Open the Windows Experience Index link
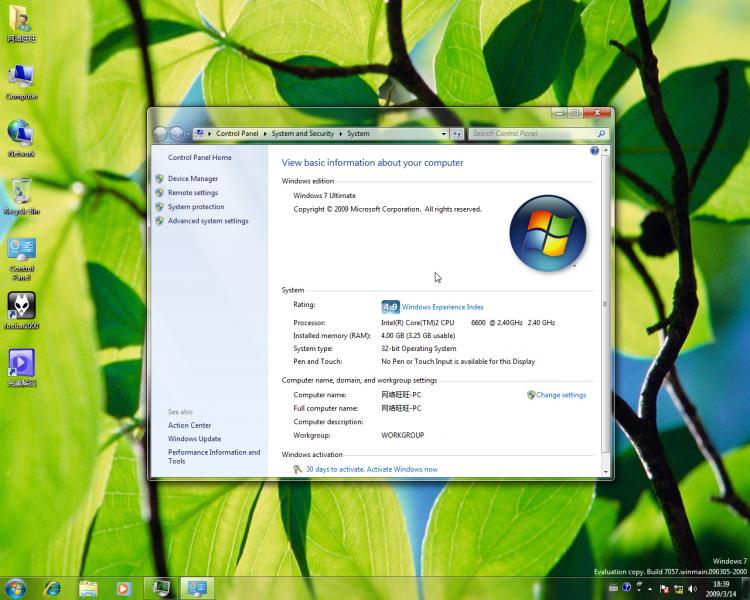This screenshot has height=600, width=750. pos(442,307)
